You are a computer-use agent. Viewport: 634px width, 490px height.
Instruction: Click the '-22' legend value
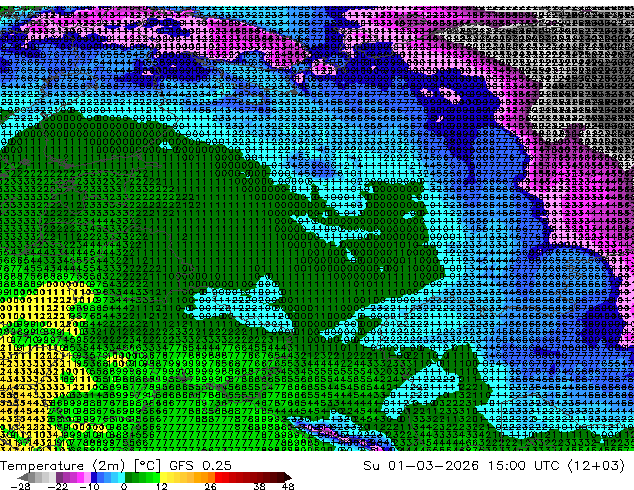point(57,486)
